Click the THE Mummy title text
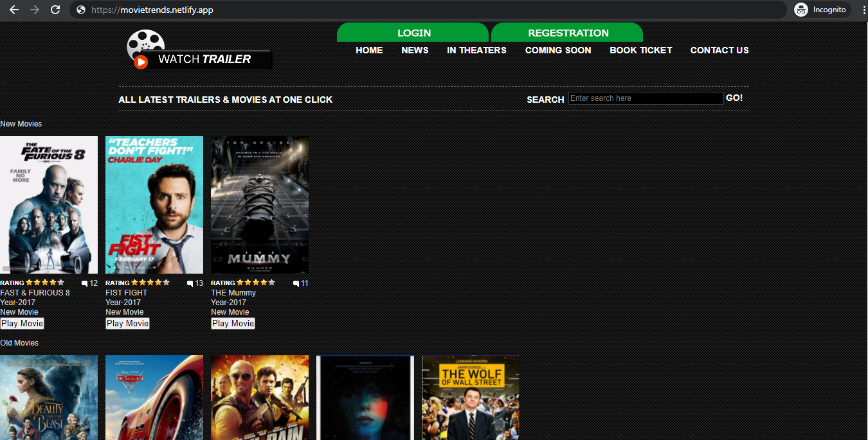The height and width of the screenshot is (440, 868). 233,293
